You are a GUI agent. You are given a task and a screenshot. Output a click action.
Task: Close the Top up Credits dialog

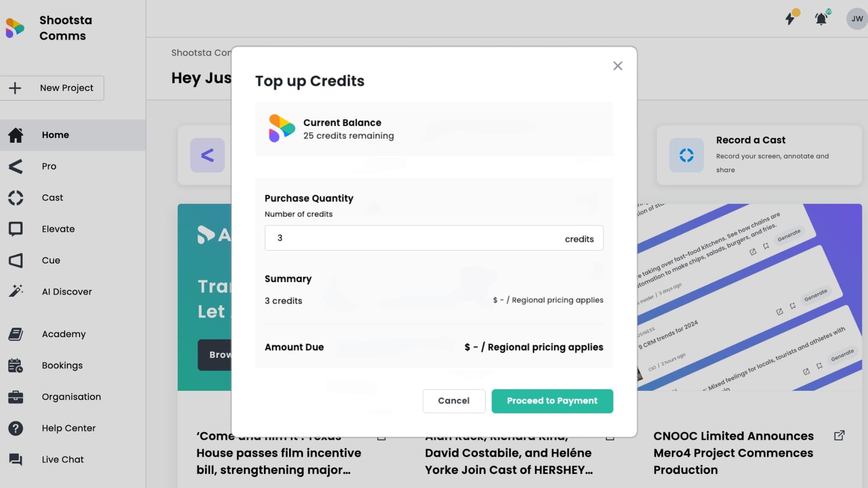pos(618,66)
